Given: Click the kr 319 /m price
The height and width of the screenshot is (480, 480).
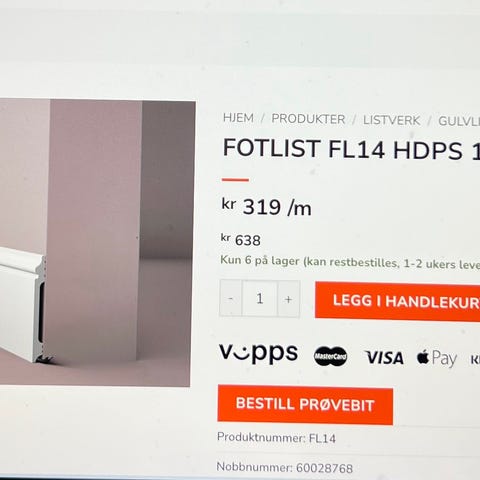Looking at the screenshot, I should 267,207.
